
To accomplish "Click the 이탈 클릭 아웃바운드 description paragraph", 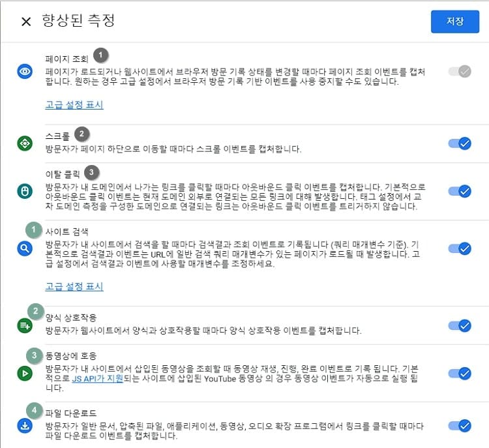I will coord(235,196).
